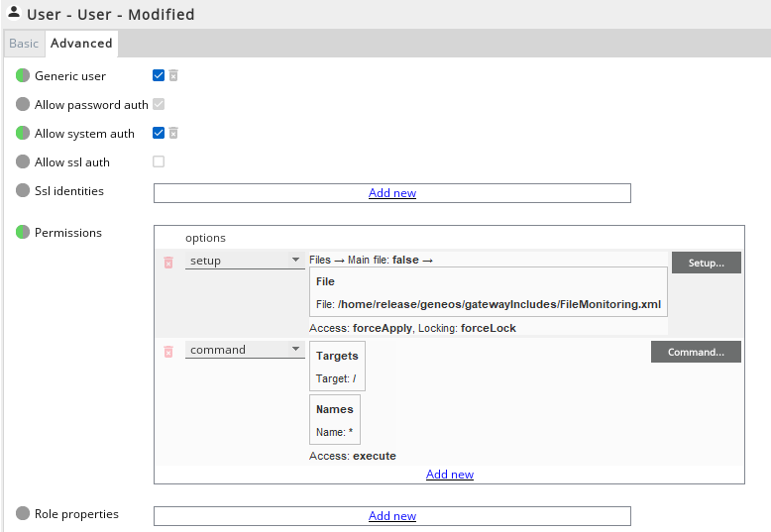Enable the Allow ssl auth checkbox
This screenshot has width=771, height=532.
click(159, 161)
